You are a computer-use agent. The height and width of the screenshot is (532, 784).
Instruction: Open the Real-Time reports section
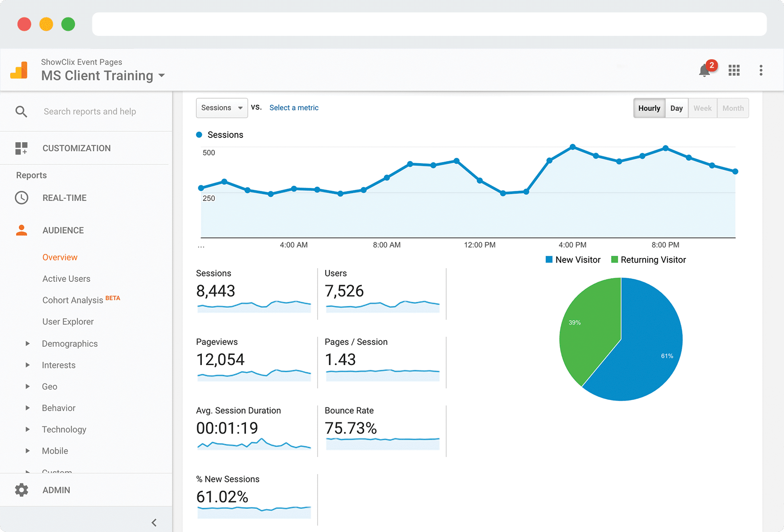64,198
